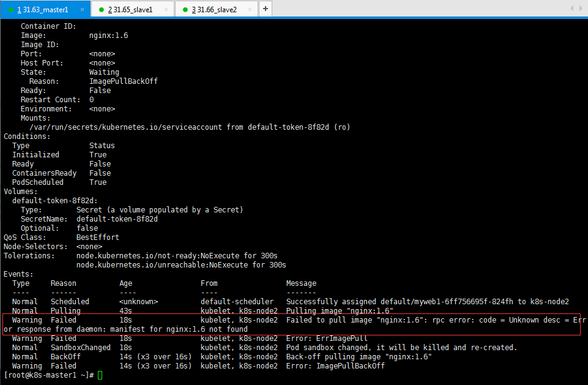Viewport: 588px width, 385px height.
Task: Open a new session tab with plus button
Action: 265,9
